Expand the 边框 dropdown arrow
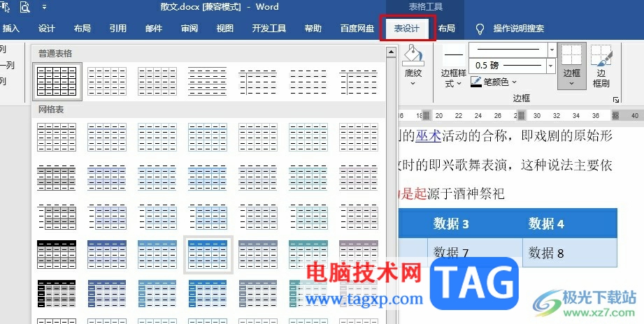 click(x=571, y=83)
